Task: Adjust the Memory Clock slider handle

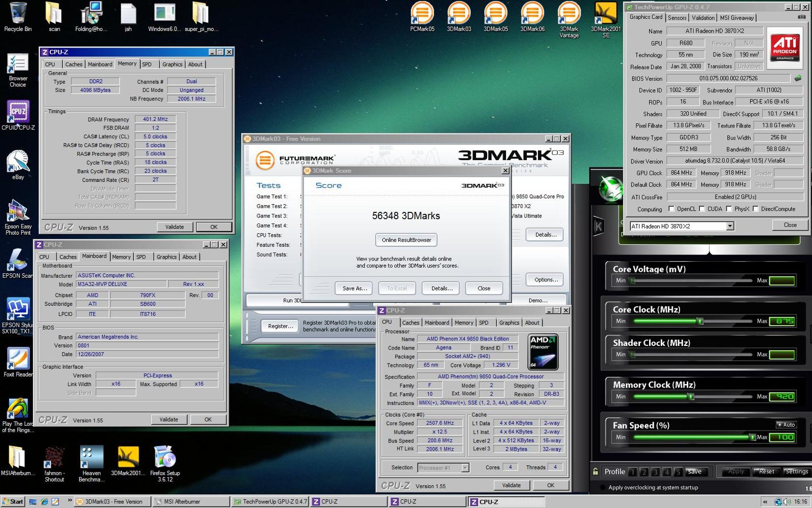Action: coord(691,396)
